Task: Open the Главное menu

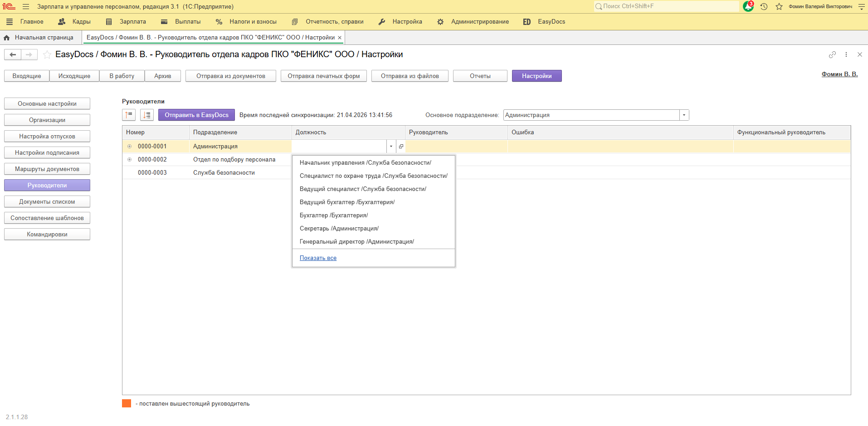Action: pyautogui.click(x=32, y=22)
